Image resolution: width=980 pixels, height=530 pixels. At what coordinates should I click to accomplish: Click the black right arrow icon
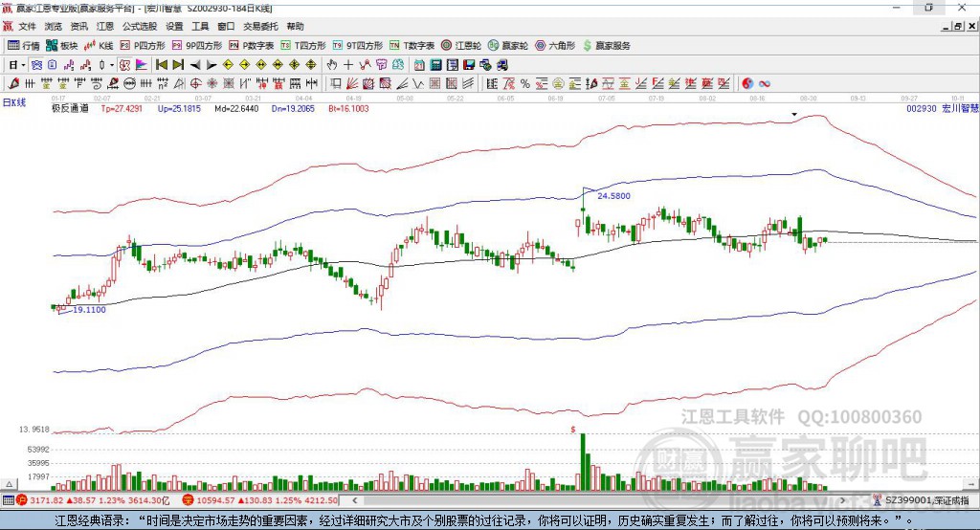[x=212, y=65]
